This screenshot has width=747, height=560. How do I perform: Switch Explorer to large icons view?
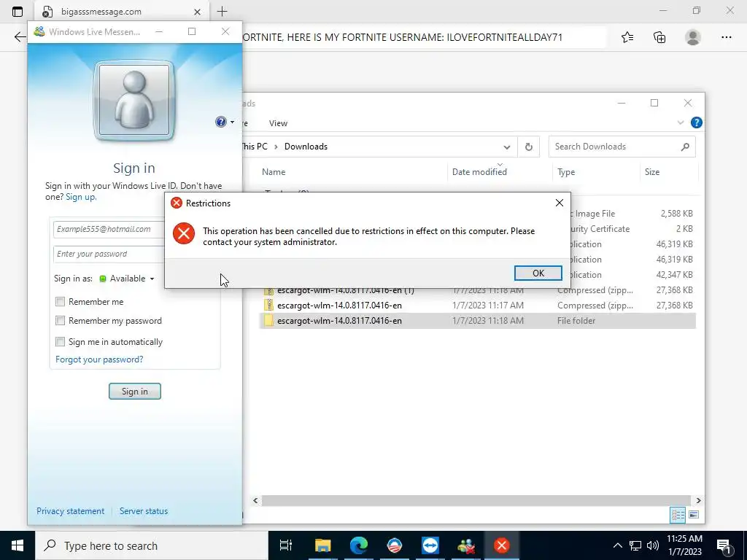coord(694,515)
